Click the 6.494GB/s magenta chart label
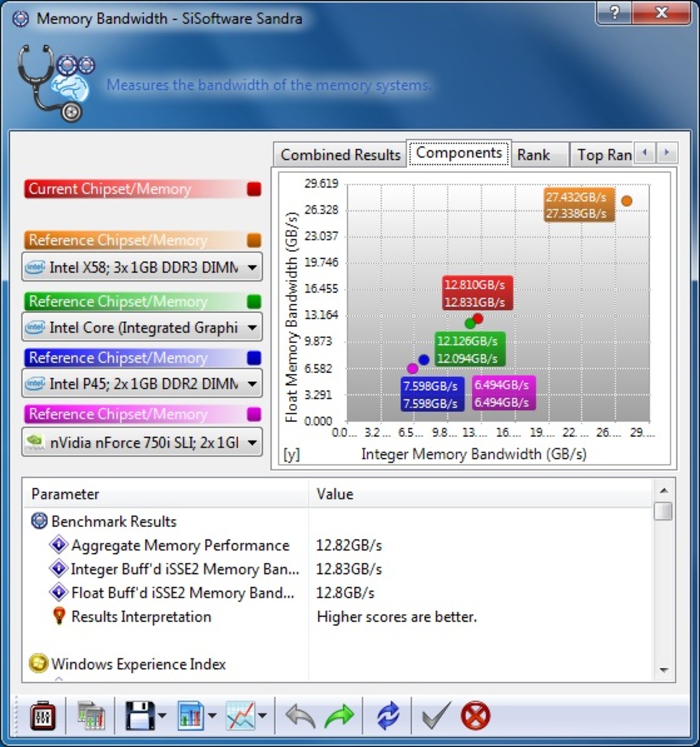The width and height of the screenshot is (700, 747). [504, 394]
